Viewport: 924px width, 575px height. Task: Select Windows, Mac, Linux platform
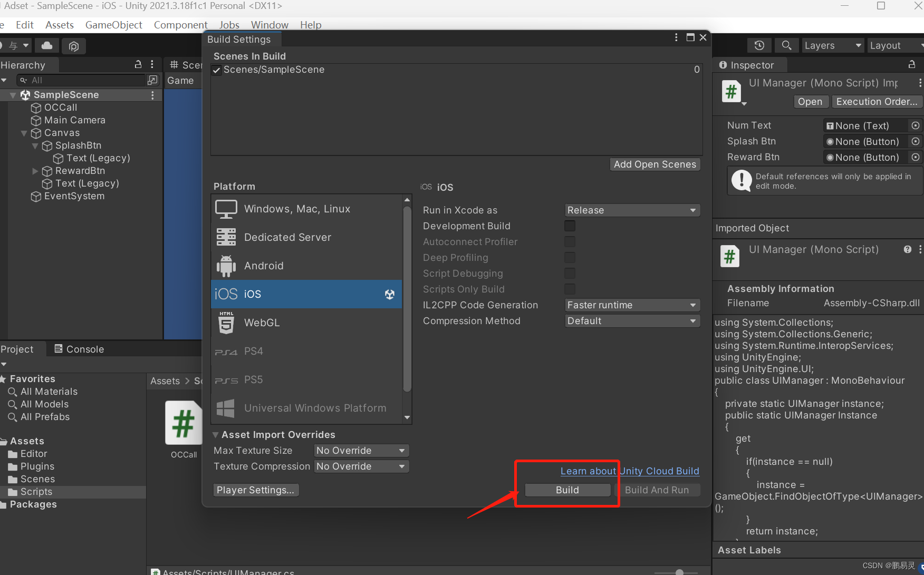pyautogui.click(x=306, y=209)
